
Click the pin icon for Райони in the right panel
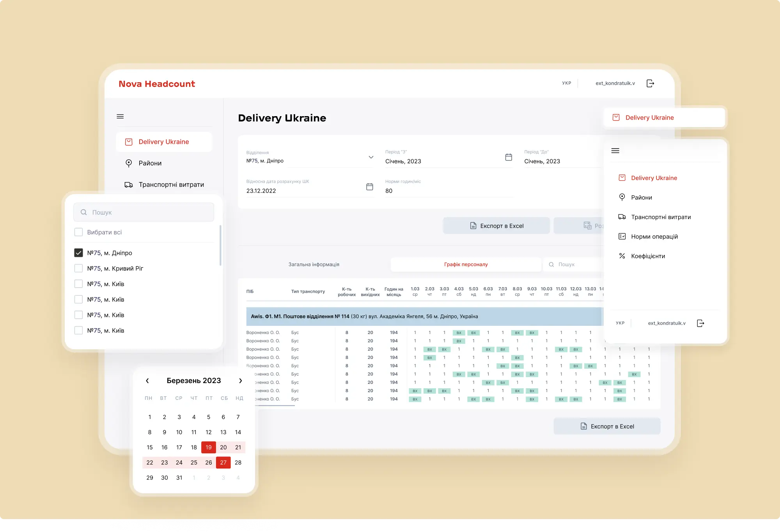[x=622, y=197]
